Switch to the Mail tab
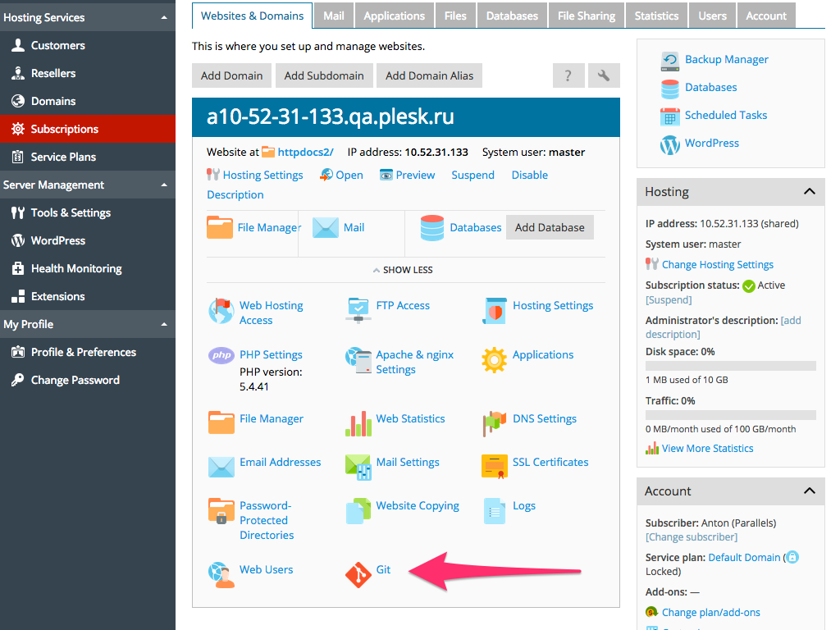 pyautogui.click(x=333, y=16)
